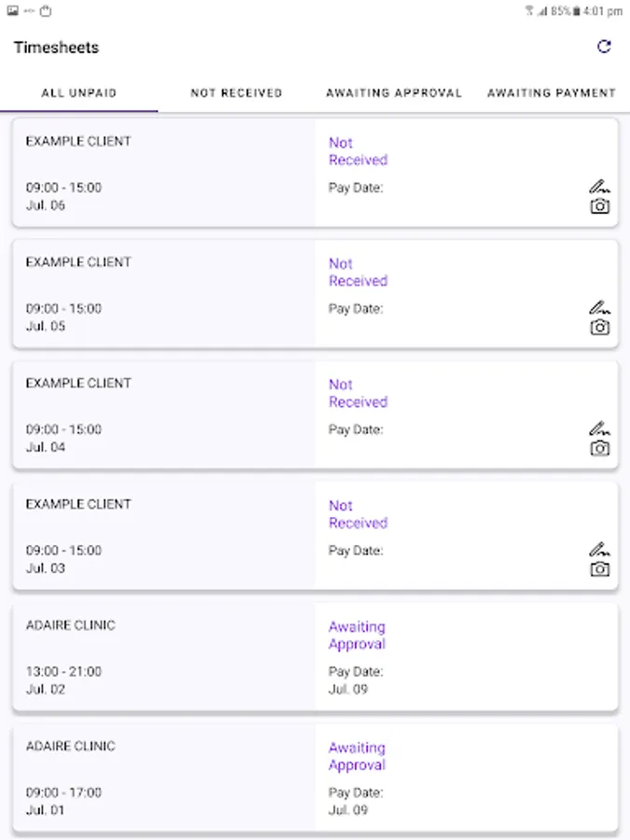Tap signature icon for Jul. 06 timesheet
This screenshot has height=840, width=630.
600,186
